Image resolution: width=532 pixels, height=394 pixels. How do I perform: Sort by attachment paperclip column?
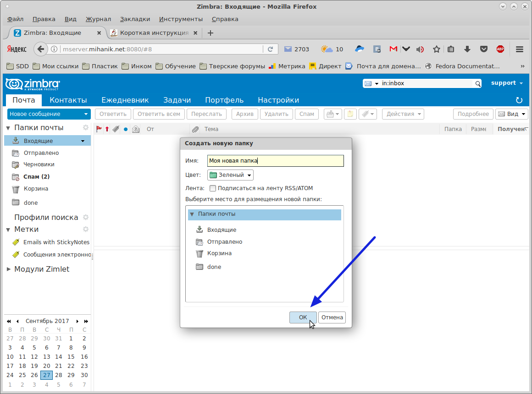[x=195, y=129]
